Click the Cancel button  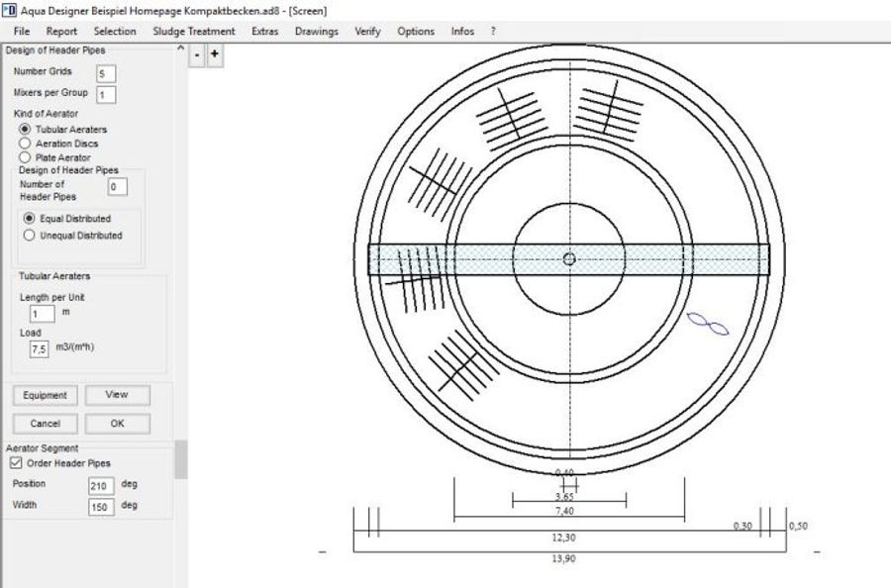pos(45,424)
